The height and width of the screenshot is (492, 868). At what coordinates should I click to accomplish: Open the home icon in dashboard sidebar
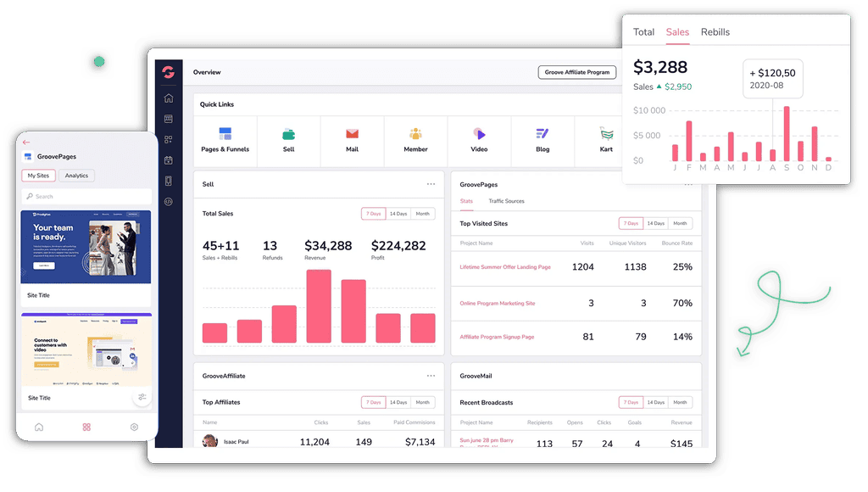[x=169, y=98]
